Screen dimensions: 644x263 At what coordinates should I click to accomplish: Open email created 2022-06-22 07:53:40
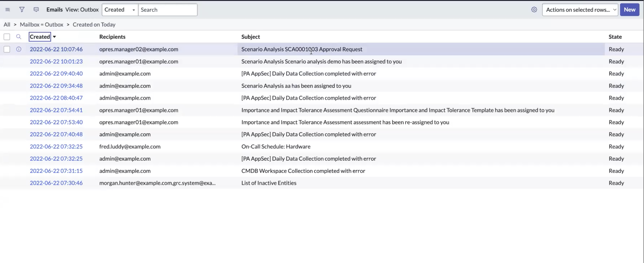56,122
